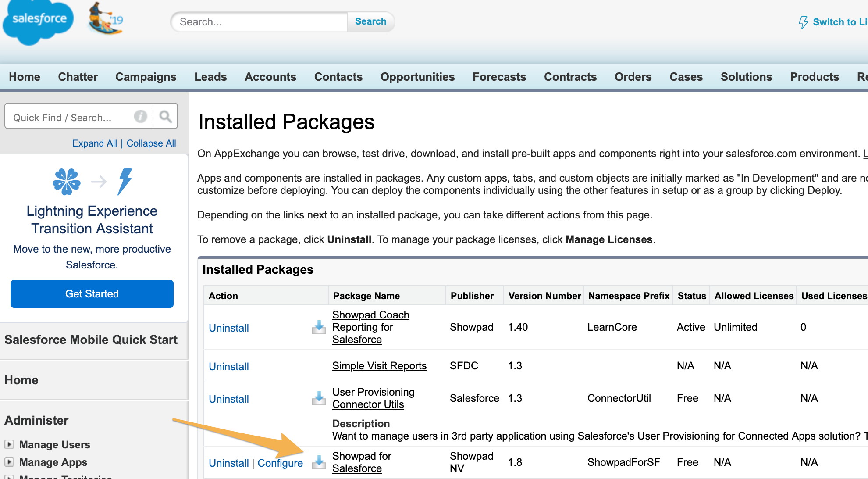Uninstall the Simple Visit Reports package
The image size is (868, 479).
[228, 367]
